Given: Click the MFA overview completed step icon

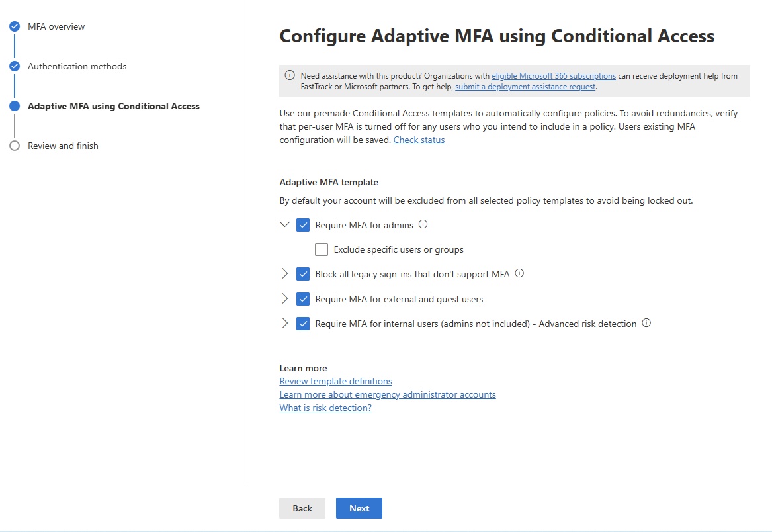Looking at the screenshot, I should tap(15, 27).
